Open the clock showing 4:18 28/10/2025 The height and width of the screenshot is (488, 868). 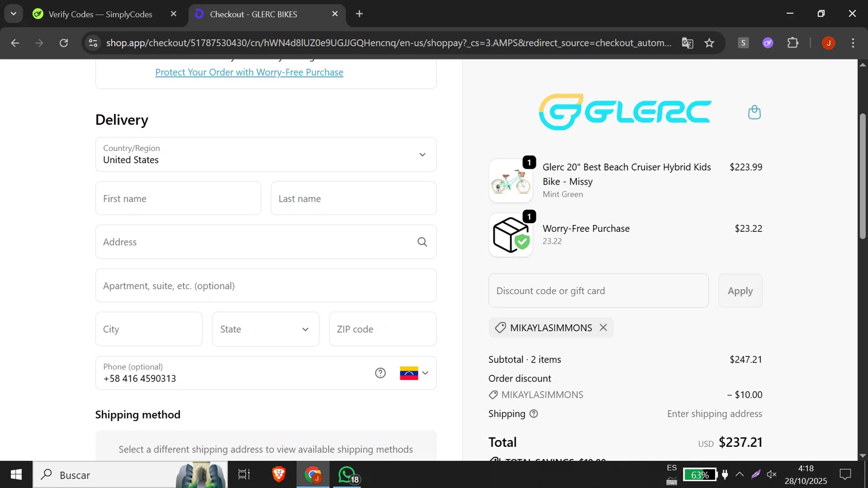click(806, 475)
